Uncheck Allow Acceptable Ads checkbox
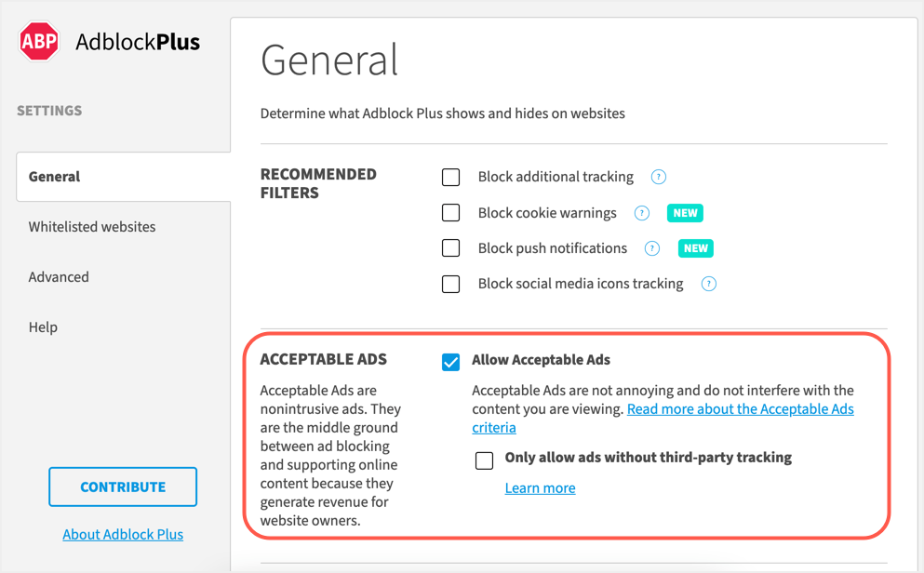 click(451, 362)
